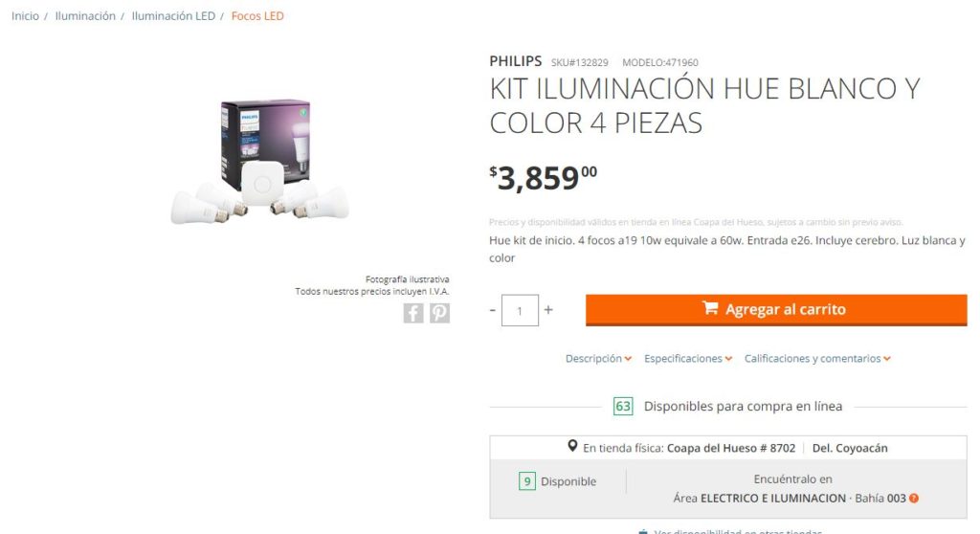Click the green 63 online availability badge
This screenshot has height=534, width=980.
click(623, 407)
